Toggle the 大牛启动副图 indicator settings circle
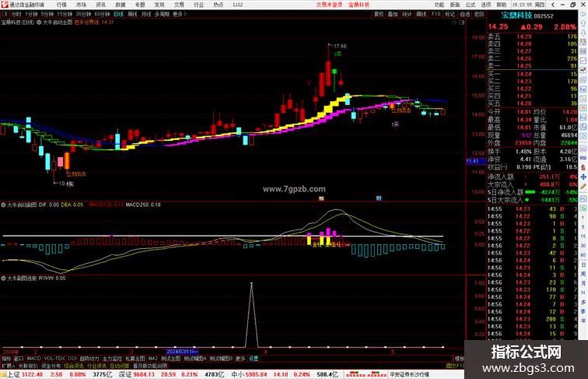 pos(3,205)
